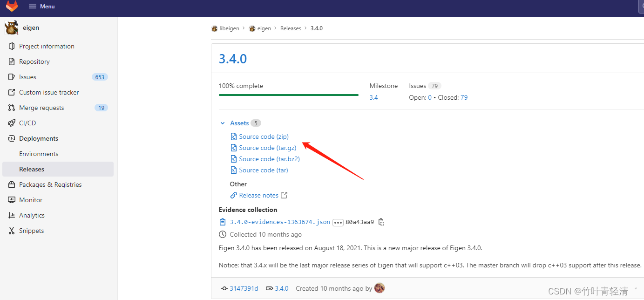This screenshot has width=644, height=300.
Task: Click the eigen project avatar in sidebar
Action: pyautogui.click(x=12, y=28)
